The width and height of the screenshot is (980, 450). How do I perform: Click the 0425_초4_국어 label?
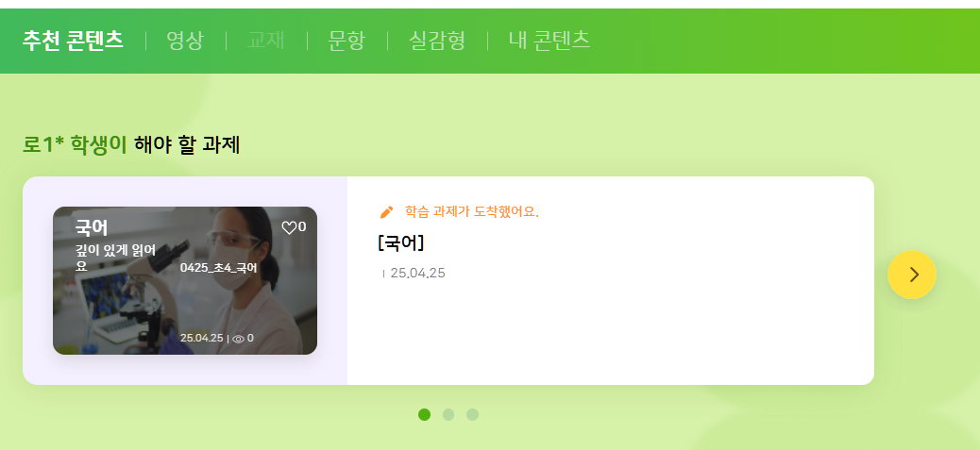pyautogui.click(x=219, y=268)
